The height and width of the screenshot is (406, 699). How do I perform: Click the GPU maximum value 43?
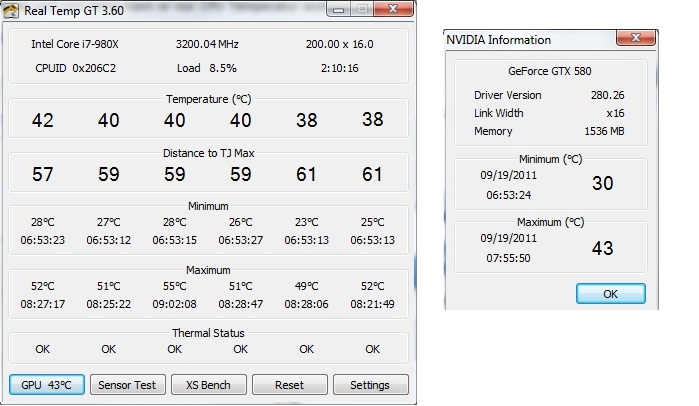coord(603,248)
